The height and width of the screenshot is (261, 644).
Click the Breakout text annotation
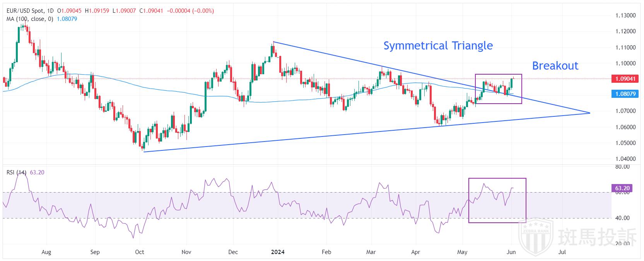(555, 66)
